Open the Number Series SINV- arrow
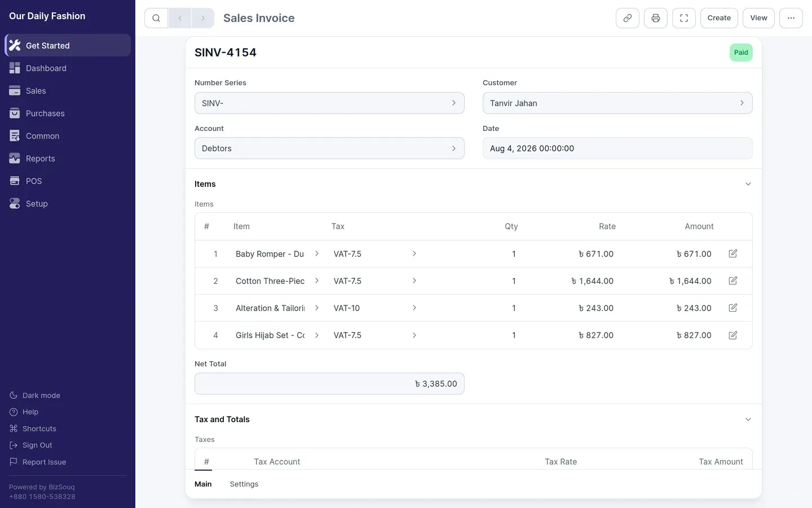Viewport: 812px width, 508px height. pos(454,103)
